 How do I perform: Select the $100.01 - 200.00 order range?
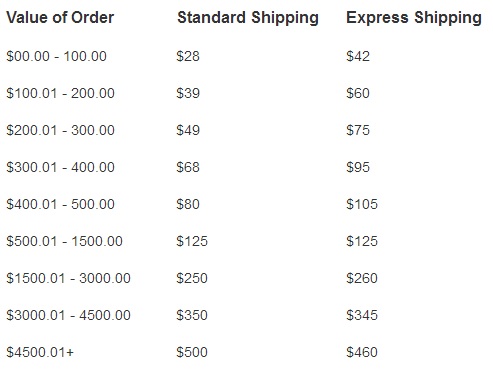point(60,93)
